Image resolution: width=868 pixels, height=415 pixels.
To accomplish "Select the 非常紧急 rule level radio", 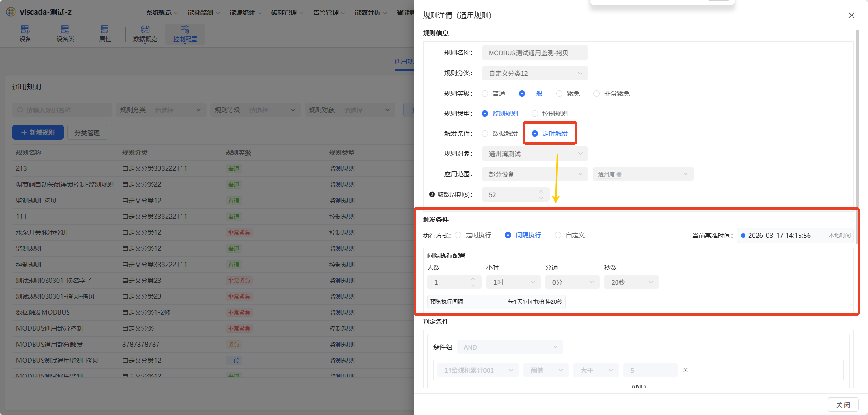I will [x=597, y=94].
